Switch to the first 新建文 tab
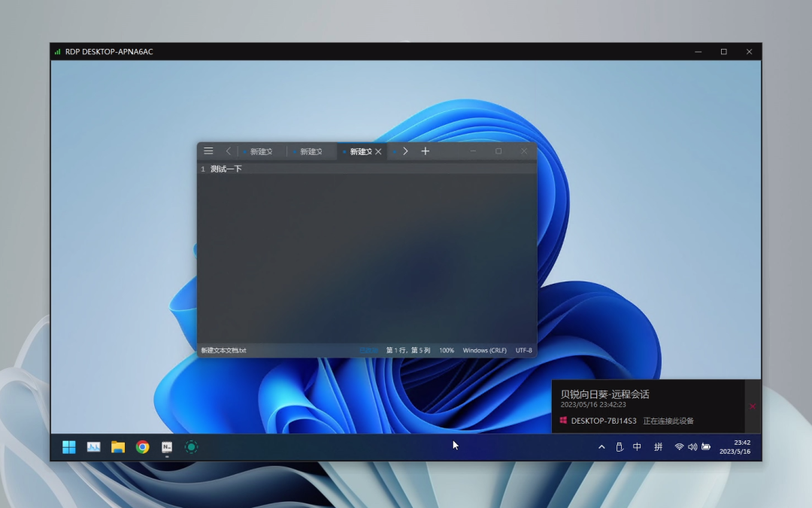Viewport: 812px width, 508px height. tap(261, 151)
